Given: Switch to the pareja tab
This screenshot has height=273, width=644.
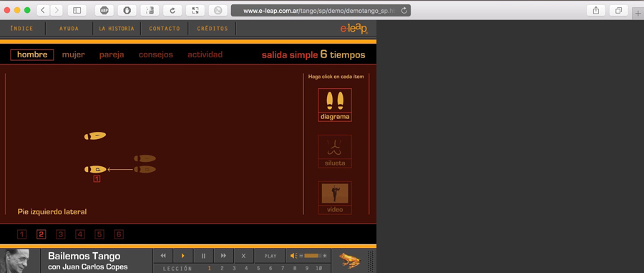Looking at the screenshot, I should point(112,54).
